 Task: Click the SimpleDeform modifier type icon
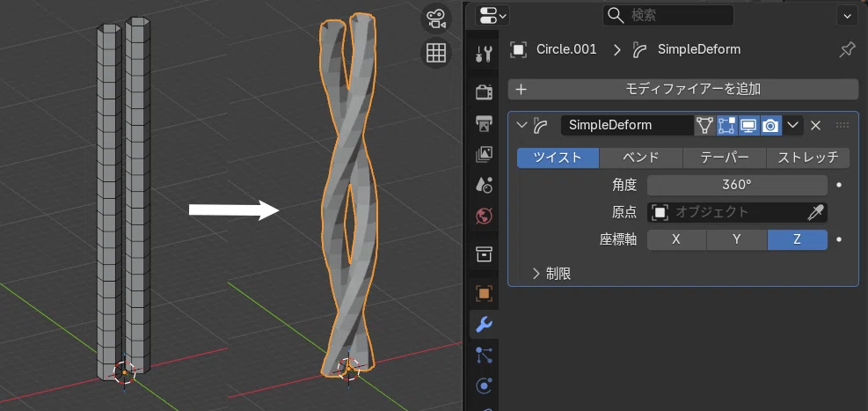click(x=540, y=125)
